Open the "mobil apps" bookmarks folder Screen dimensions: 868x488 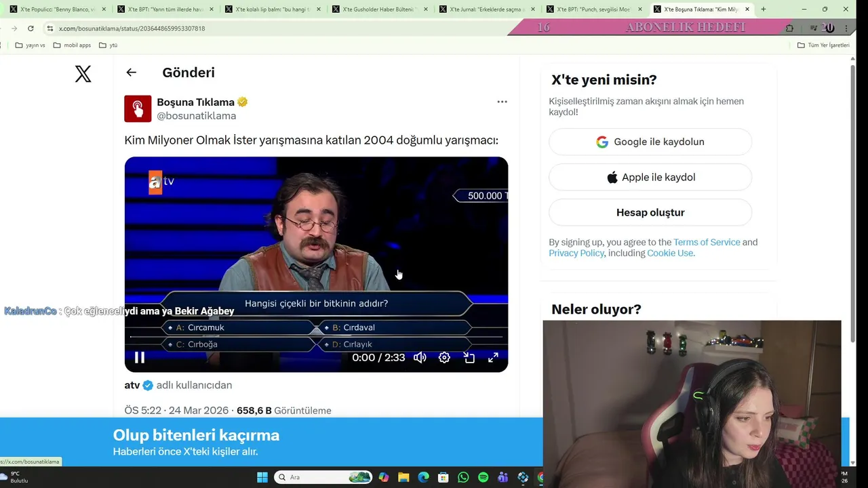[x=72, y=45]
